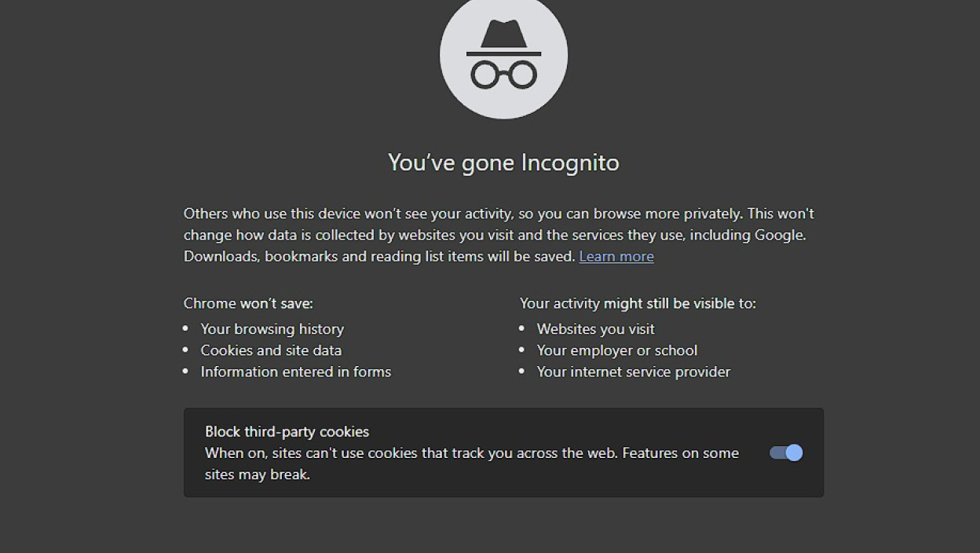Click the Information entered in forms item
The image size is (980, 553).
tap(296, 372)
